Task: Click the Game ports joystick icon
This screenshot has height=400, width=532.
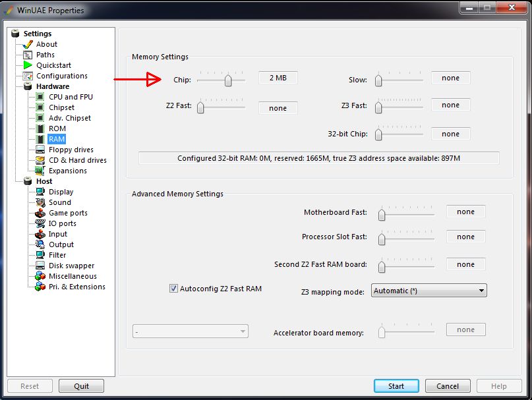Action: coord(40,213)
